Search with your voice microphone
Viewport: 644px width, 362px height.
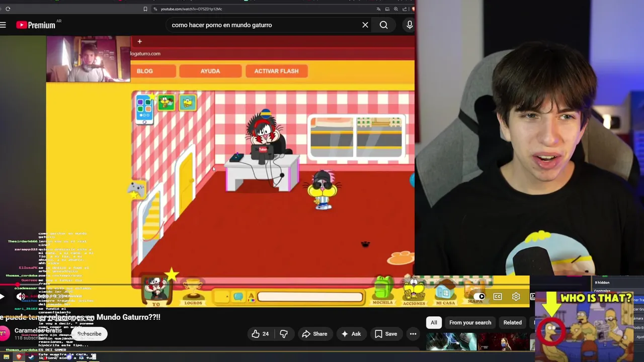(410, 25)
